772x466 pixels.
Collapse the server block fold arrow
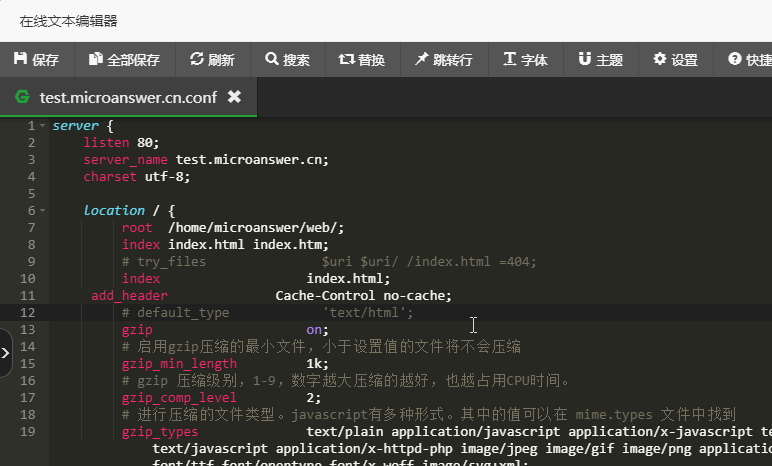(42, 126)
